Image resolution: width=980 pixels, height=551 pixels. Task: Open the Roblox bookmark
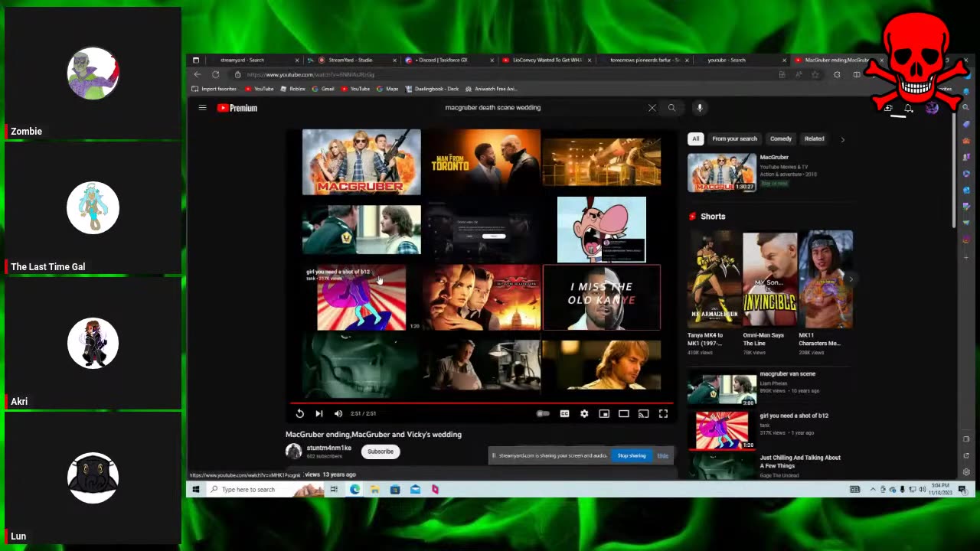293,89
